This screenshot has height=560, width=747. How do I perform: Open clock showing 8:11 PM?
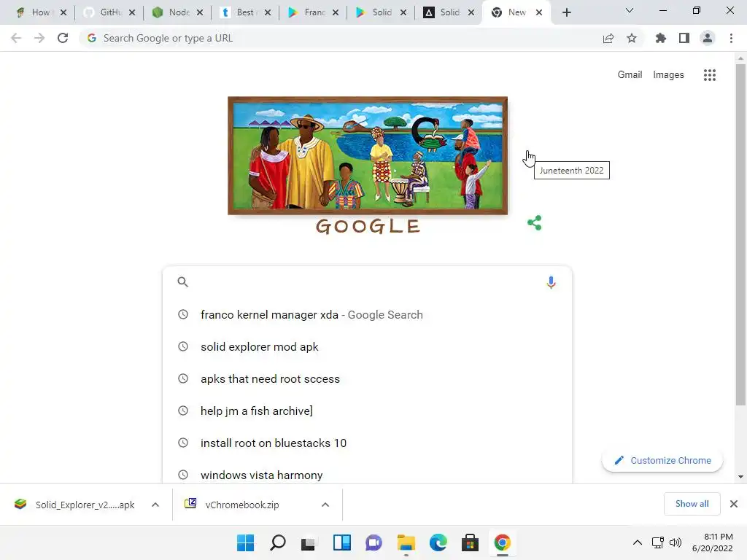point(713,542)
